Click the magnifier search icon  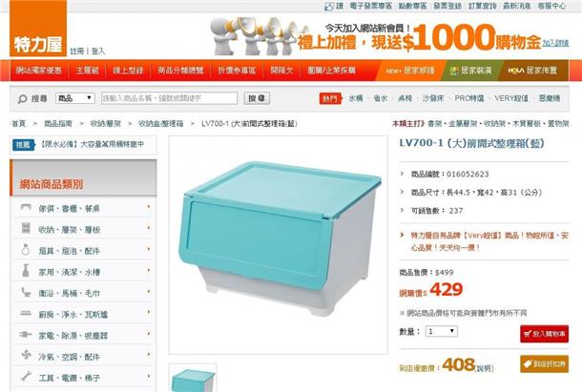pos(22,99)
